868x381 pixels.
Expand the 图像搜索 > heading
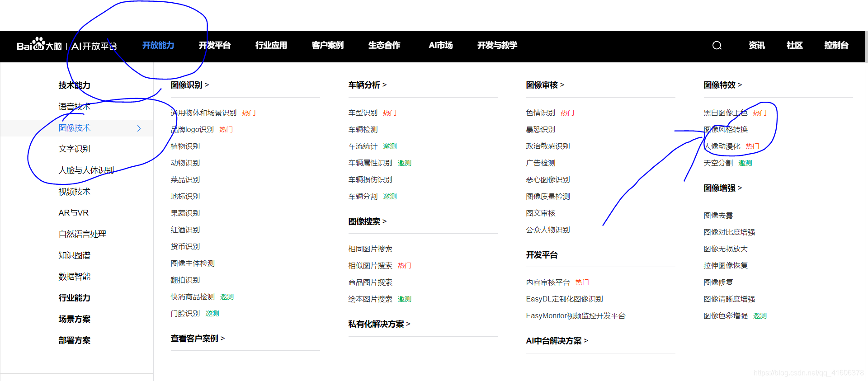pos(368,221)
